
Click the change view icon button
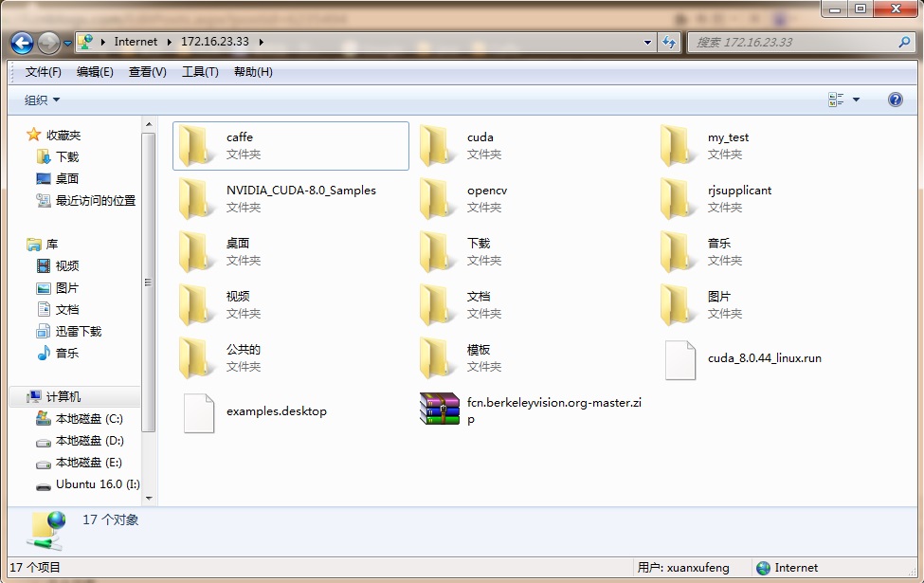pos(836,100)
